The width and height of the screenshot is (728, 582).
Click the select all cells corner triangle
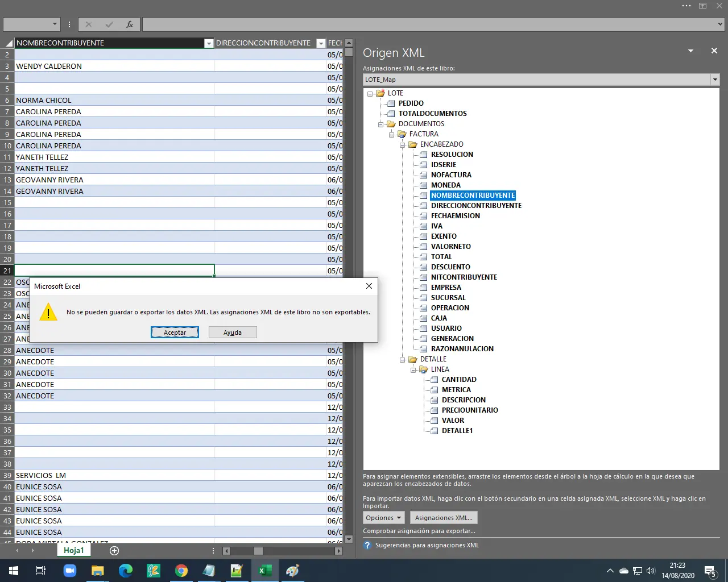point(8,43)
